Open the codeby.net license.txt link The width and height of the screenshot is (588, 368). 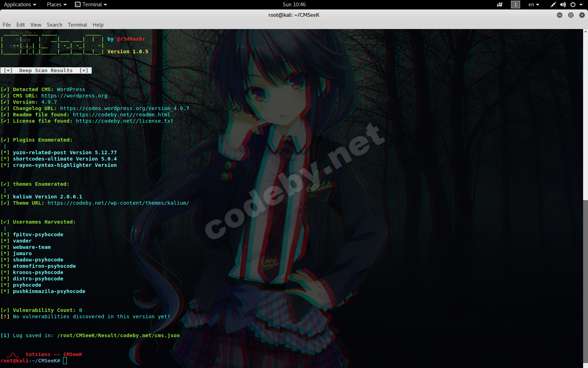coord(125,121)
